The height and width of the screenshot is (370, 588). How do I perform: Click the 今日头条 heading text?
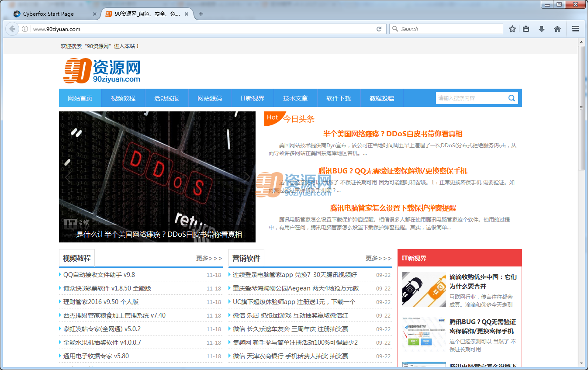(299, 119)
